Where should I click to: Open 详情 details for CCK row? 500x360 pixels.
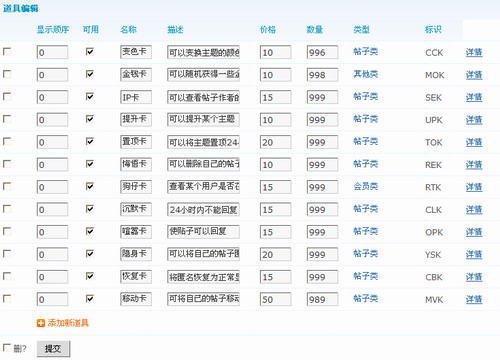click(474, 52)
